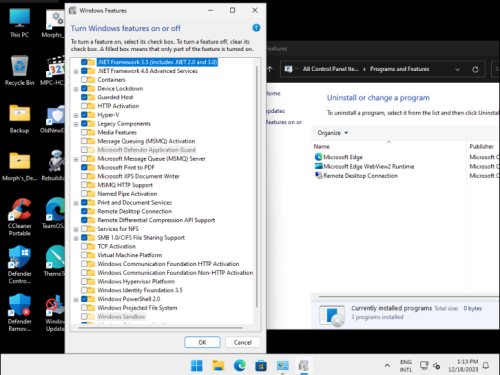This screenshot has height=375, width=500.
Task: Open the clock showing 1:13 PM
Action: click(463, 366)
